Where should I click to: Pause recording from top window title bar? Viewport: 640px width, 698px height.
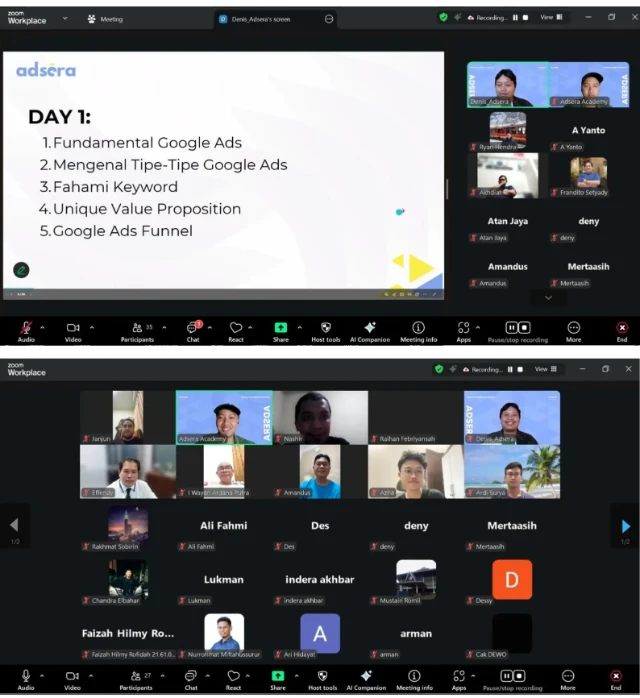515,17
